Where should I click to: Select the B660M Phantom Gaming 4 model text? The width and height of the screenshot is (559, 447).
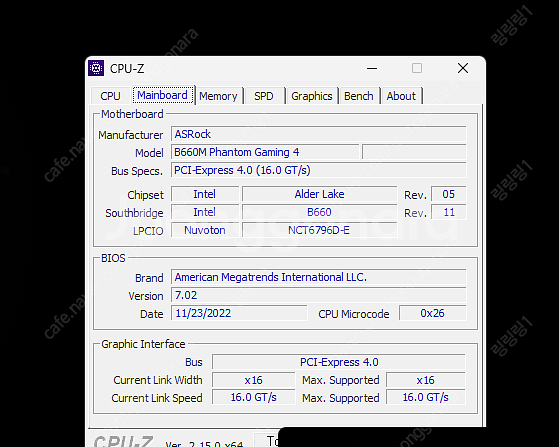[x=236, y=152]
